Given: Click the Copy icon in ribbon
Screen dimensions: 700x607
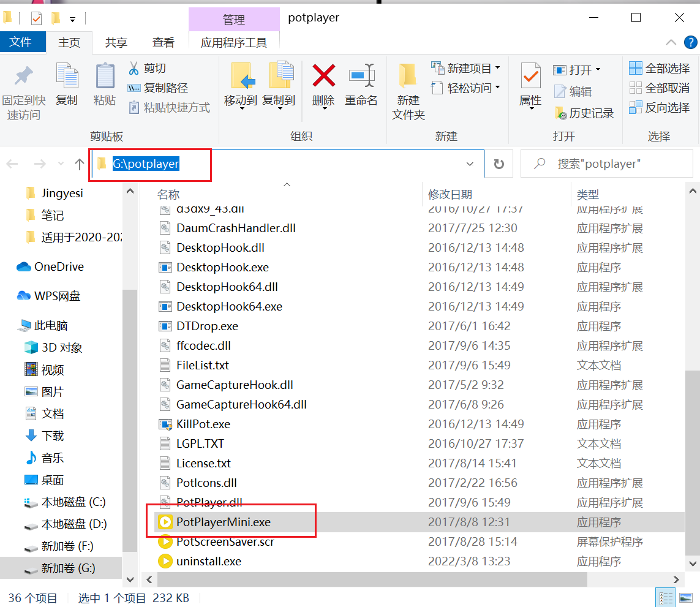Looking at the screenshot, I should click(67, 75).
